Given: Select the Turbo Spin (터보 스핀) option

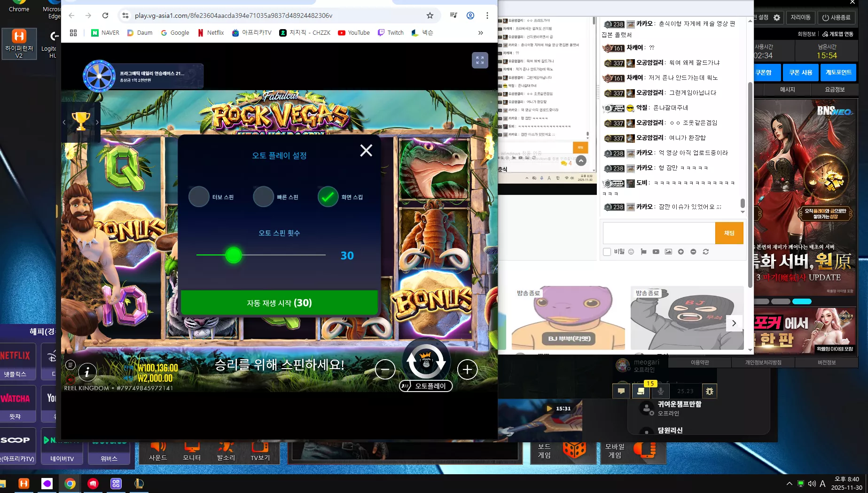Looking at the screenshot, I should [199, 197].
